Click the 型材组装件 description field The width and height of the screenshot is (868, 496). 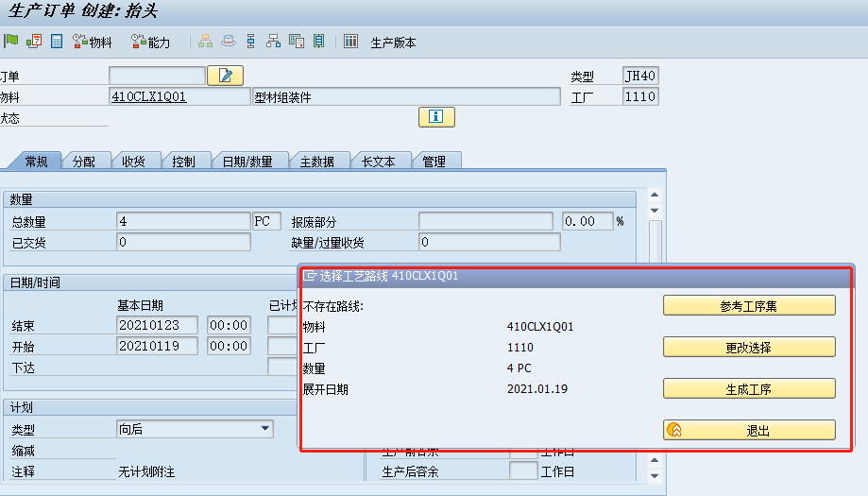pyautogui.click(x=406, y=96)
